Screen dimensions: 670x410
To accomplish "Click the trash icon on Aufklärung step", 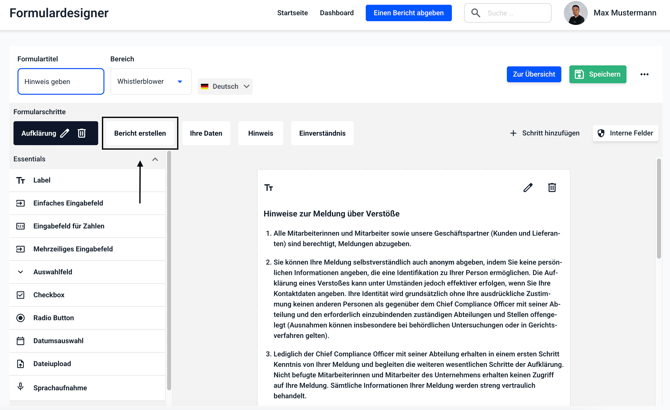I will tap(82, 133).
